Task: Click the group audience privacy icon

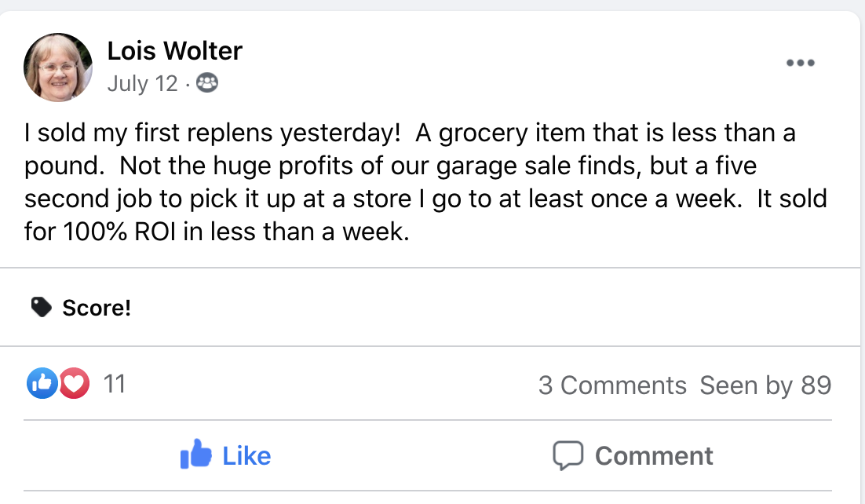Action: (x=207, y=83)
